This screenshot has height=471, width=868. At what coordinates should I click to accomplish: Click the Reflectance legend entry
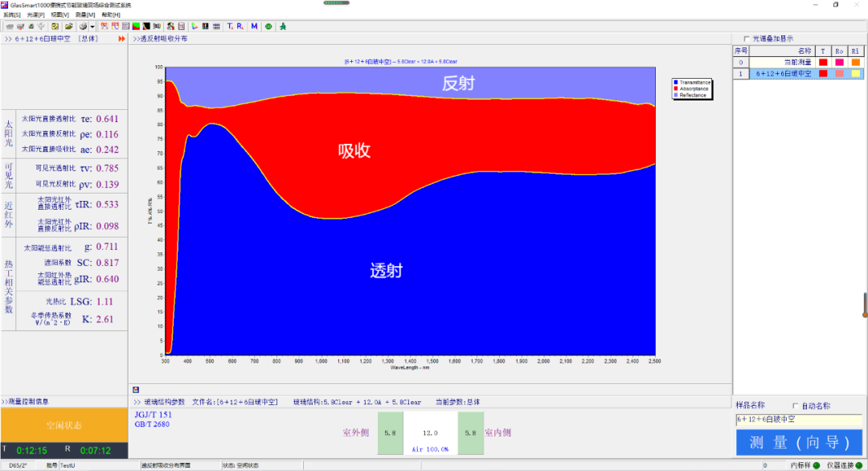[x=690, y=95]
